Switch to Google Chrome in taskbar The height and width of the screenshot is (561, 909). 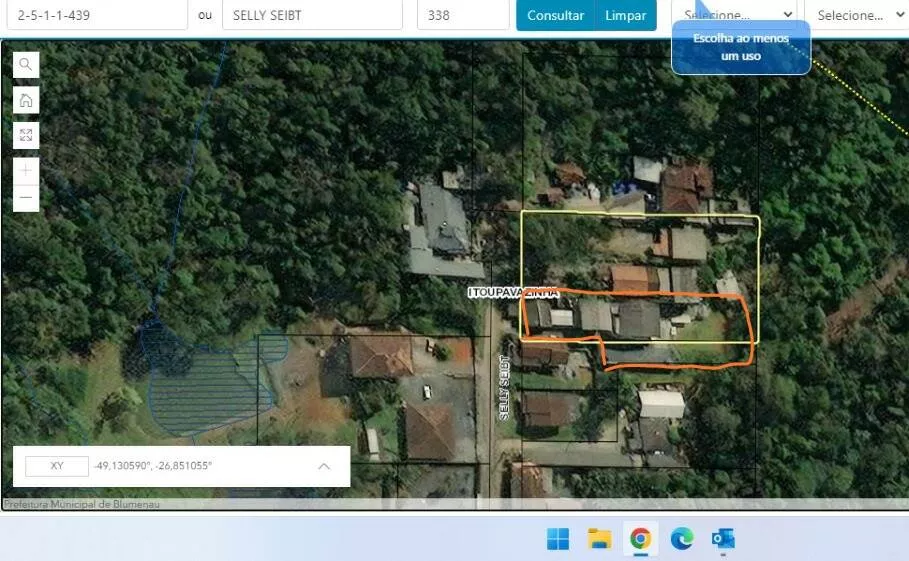641,538
